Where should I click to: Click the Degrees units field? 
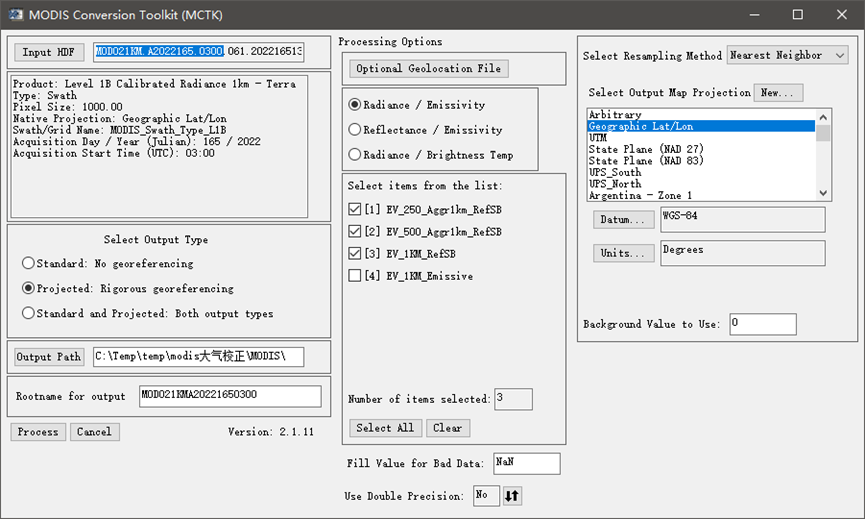coord(743,253)
